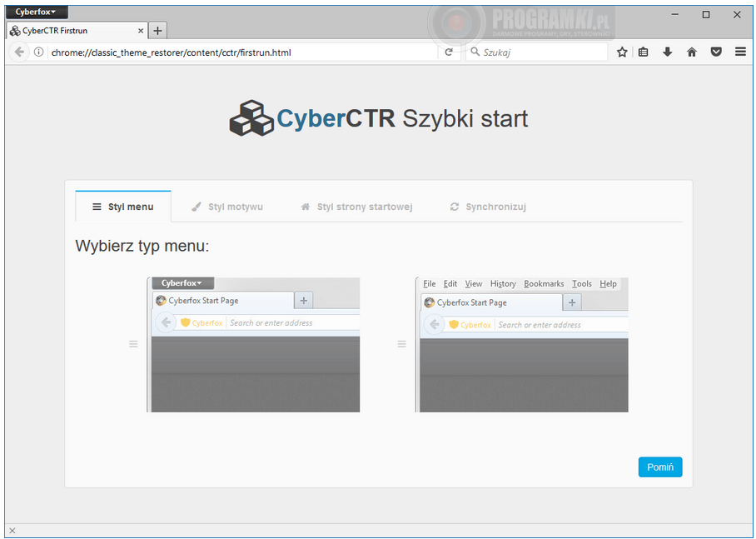Click the CyberCTR cubes logo
This screenshot has width=756, height=539.
point(251,118)
